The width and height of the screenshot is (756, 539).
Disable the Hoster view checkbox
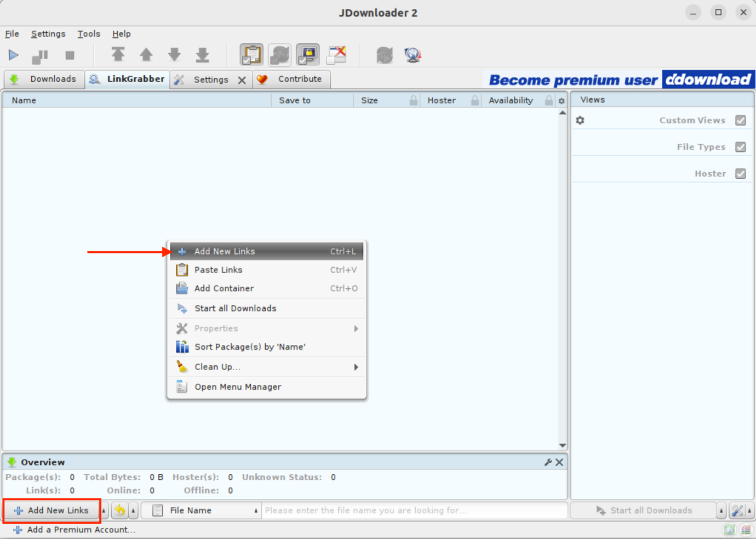(x=741, y=174)
